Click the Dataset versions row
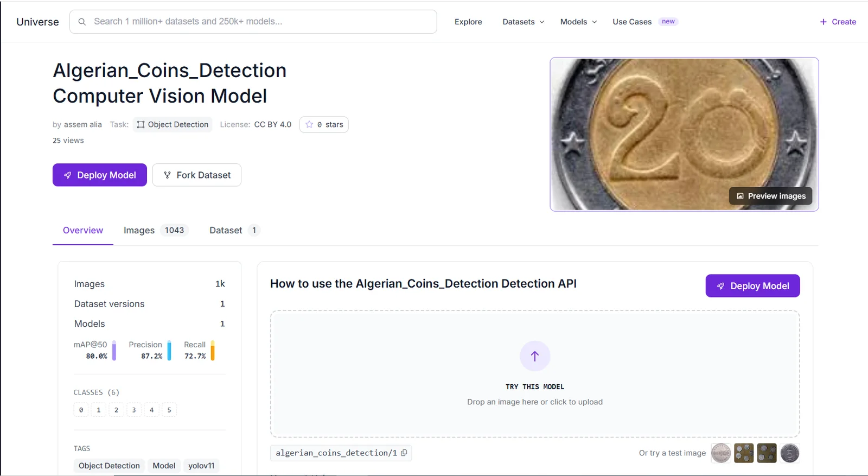Screen dimensions: 868x476 pyautogui.click(x=149, y=304)
